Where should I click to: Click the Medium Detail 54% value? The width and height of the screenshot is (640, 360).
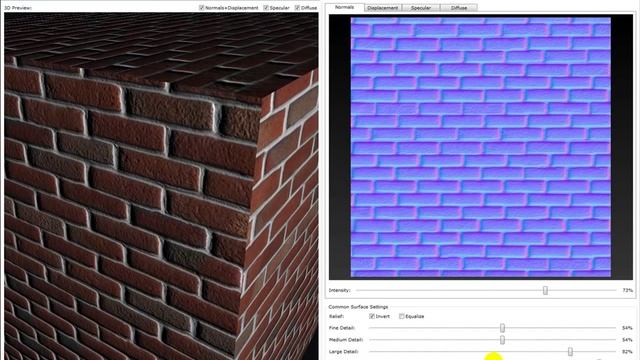pos(627,340)
